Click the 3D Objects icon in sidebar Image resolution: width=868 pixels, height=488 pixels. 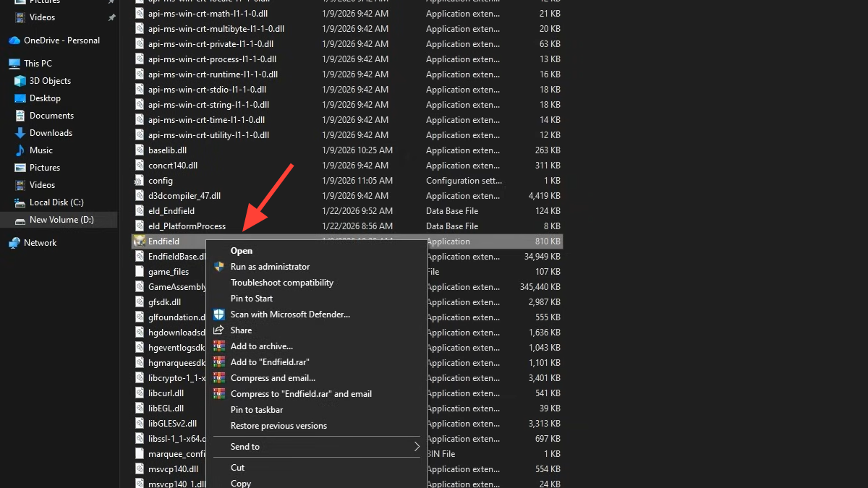(x=20, y=81)
